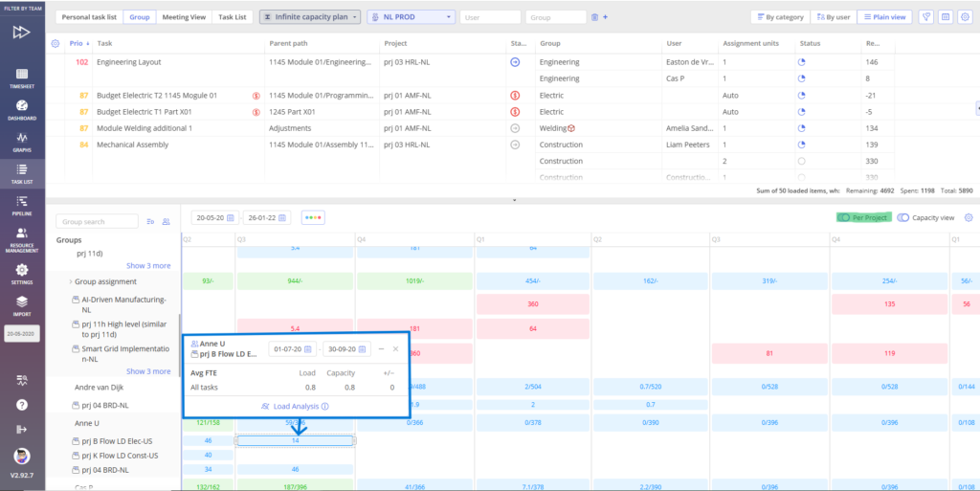Viewport: 980px width, 491px height.
Task: Click the Load Analysis link in popup
Action: tap(295, 406)
